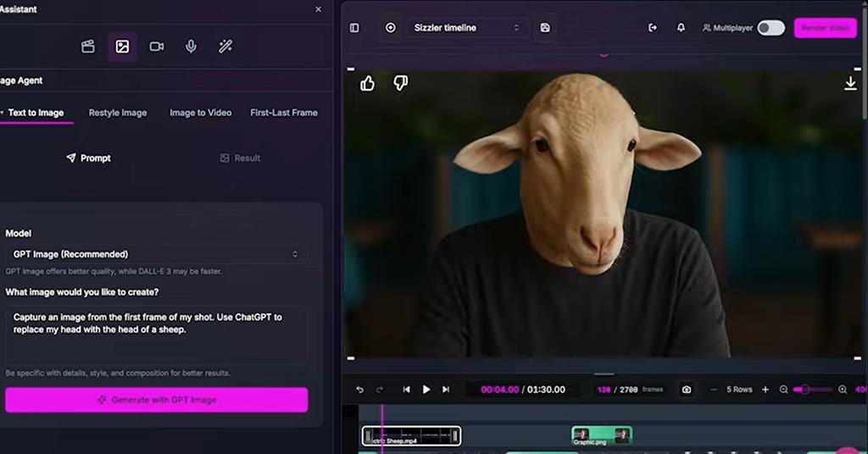
Task: Open the Sizzler timeline dropdown
Action: pyautogui.click(x=467, y=28)
